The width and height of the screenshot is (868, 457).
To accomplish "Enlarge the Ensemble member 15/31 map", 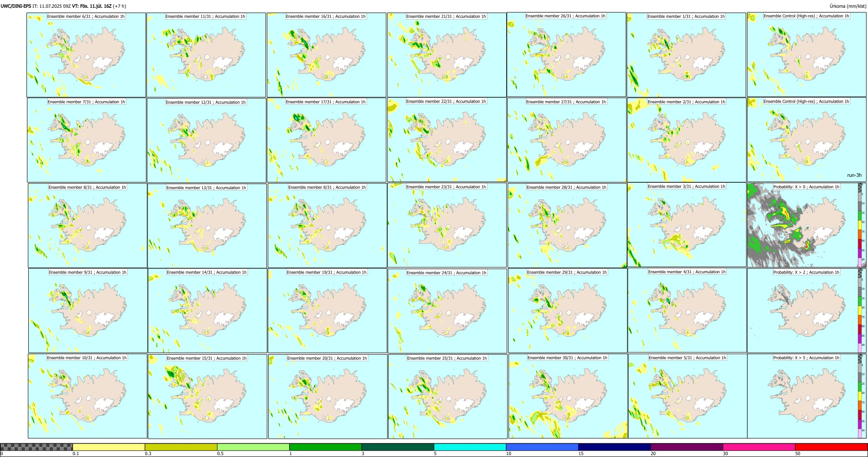I will 207,397.
